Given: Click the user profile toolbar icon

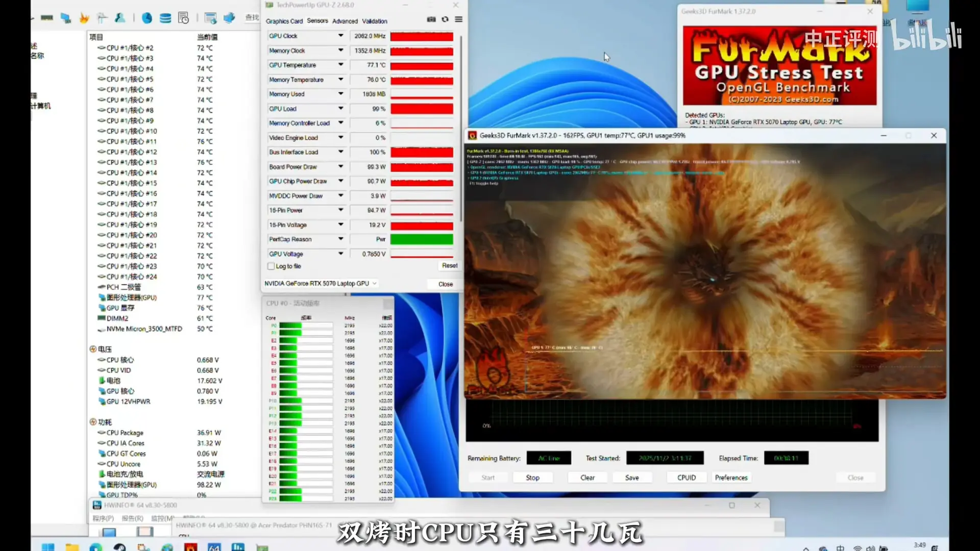Looking at the screenshot, I should [120, 18].
